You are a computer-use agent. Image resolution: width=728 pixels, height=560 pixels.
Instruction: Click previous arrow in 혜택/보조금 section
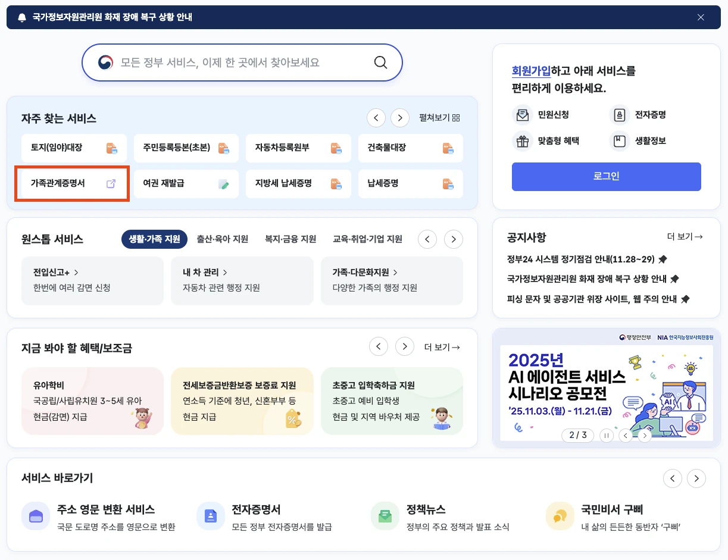point(379,346)
